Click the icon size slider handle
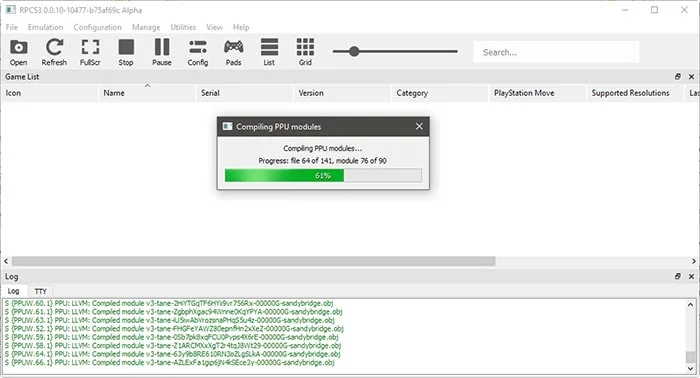The image size is (700, 378). click(354, 51)
